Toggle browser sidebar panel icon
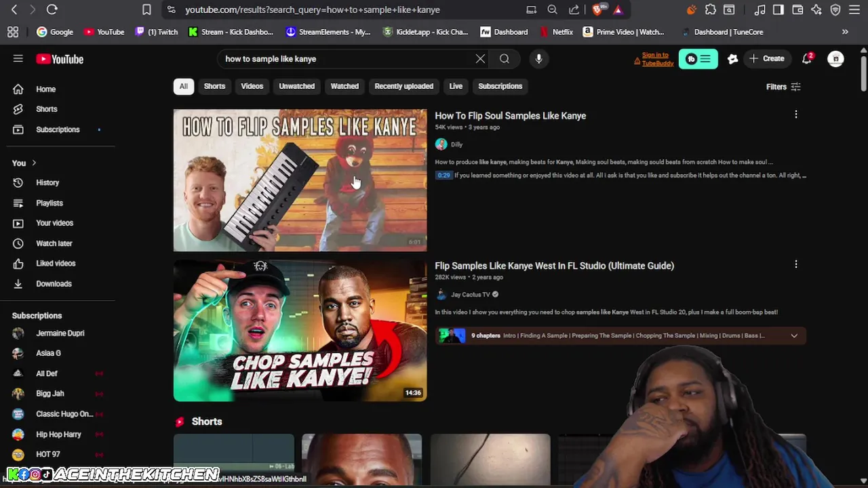The height and width of the screenshot is (488, 868). (778, 9)
